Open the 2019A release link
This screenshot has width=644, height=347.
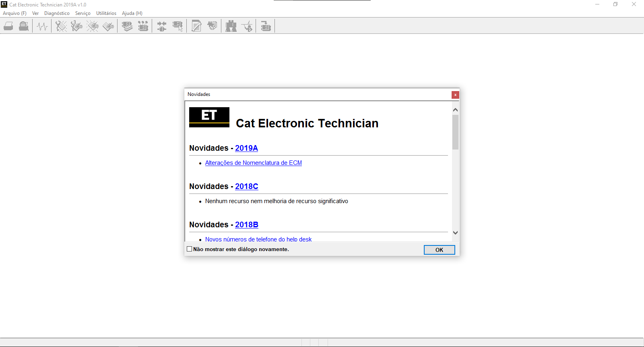pyautogui.click(x=246, y=148)
